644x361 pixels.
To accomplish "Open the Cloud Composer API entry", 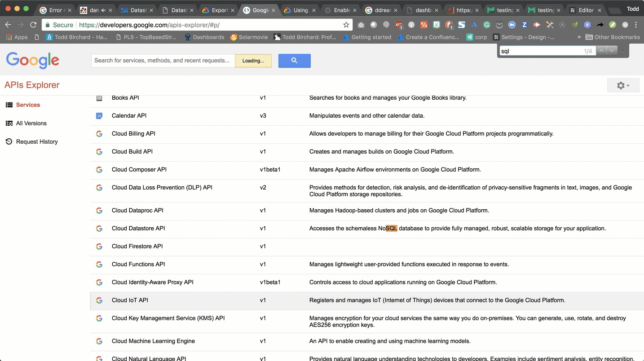I will tap(367, 170).
